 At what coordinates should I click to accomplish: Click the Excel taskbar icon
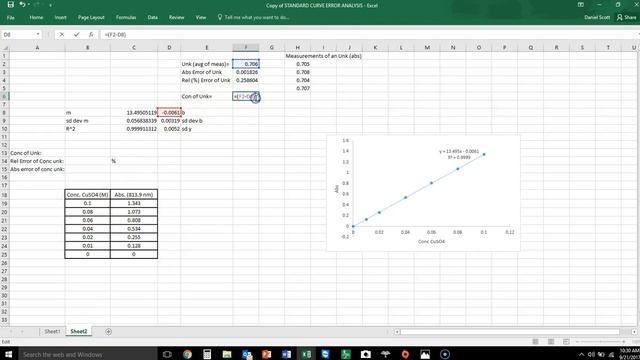coord(306,354)
